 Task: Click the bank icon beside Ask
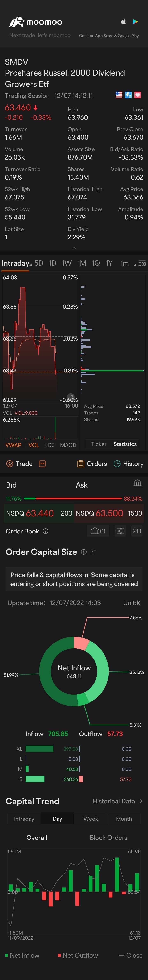click(x=137, y=483)
